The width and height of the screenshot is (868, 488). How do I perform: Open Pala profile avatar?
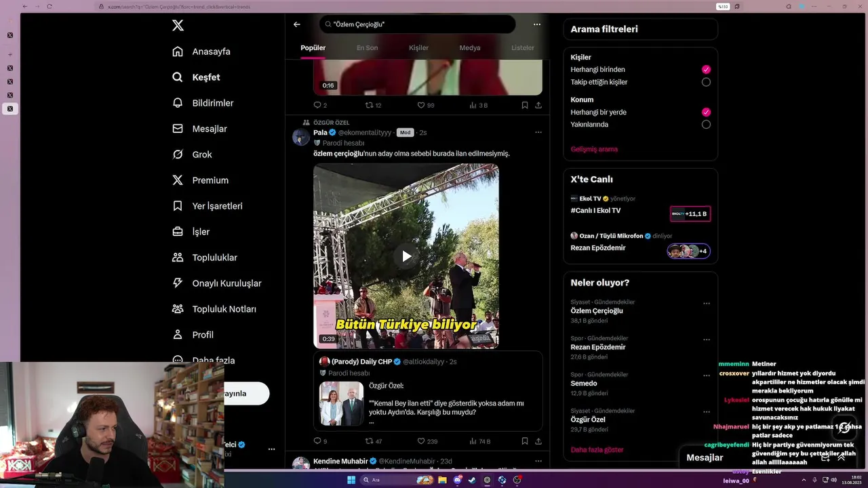301,136
